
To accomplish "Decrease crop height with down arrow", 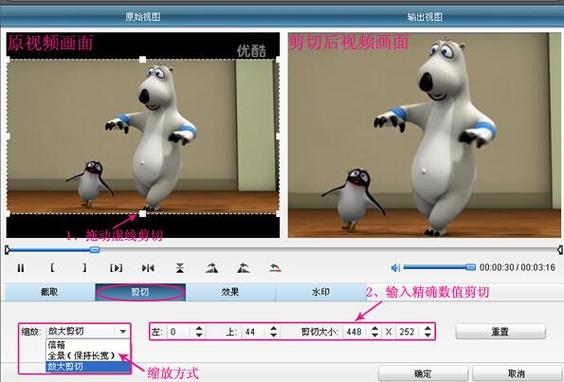I will 428,335.
